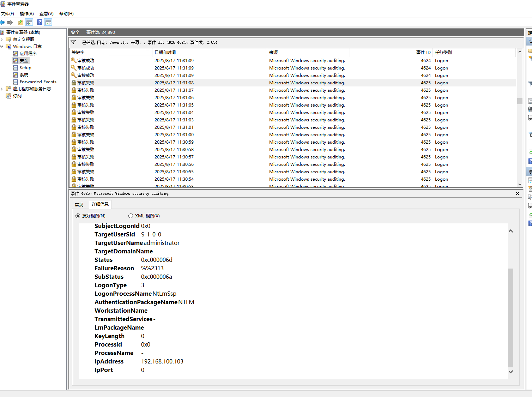The height and width of the screenshot is (397, 532).
Task: Click the up one level folder icon
Action: [x=21, y=23]
